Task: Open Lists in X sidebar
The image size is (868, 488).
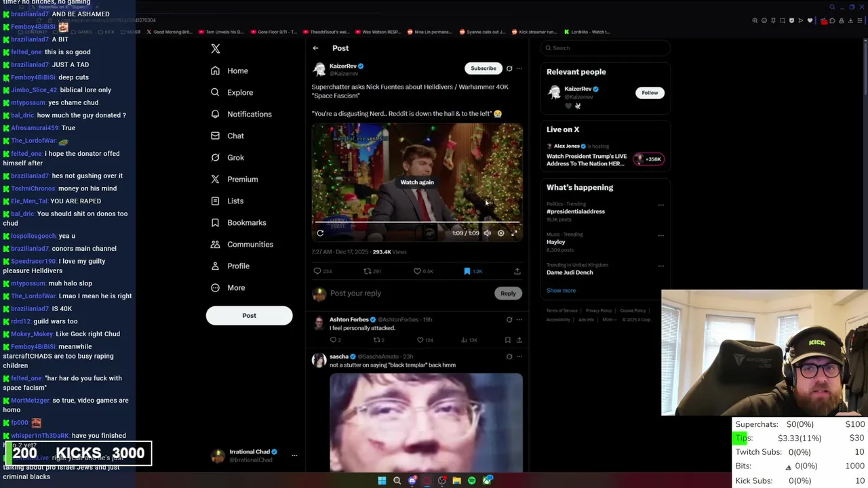Action: [x=227, y=201]
